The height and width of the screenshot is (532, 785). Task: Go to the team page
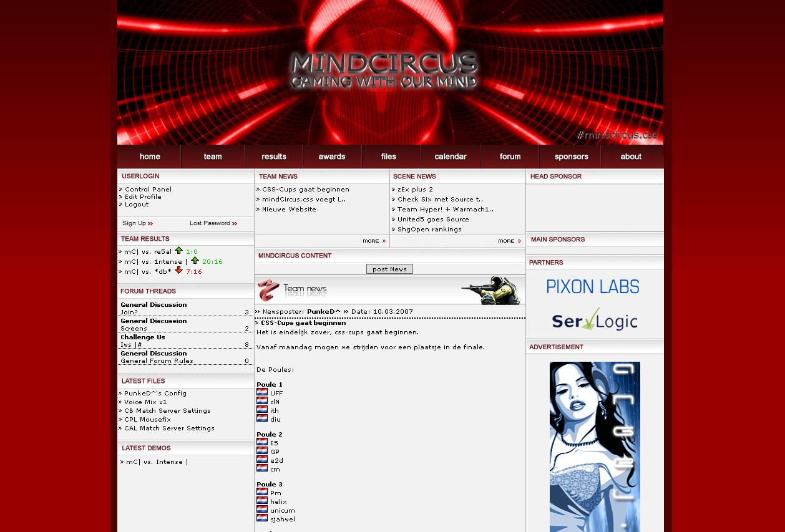pos(213,157)
